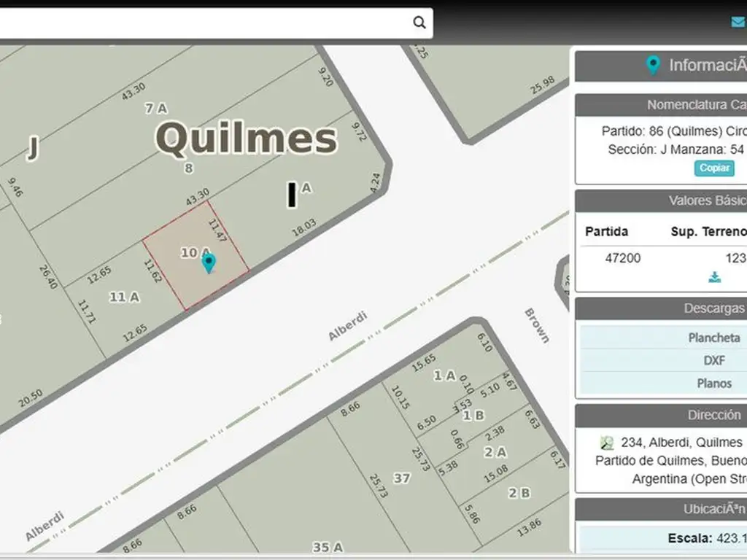This screenshot has height=560, width=747.
Task: Click the blue location pin on parcel 10 A
Action: coord(209,262)
